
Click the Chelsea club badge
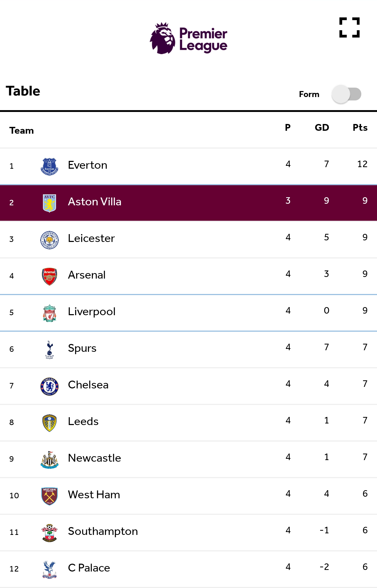pyautogui.click(x=49, y=386)
